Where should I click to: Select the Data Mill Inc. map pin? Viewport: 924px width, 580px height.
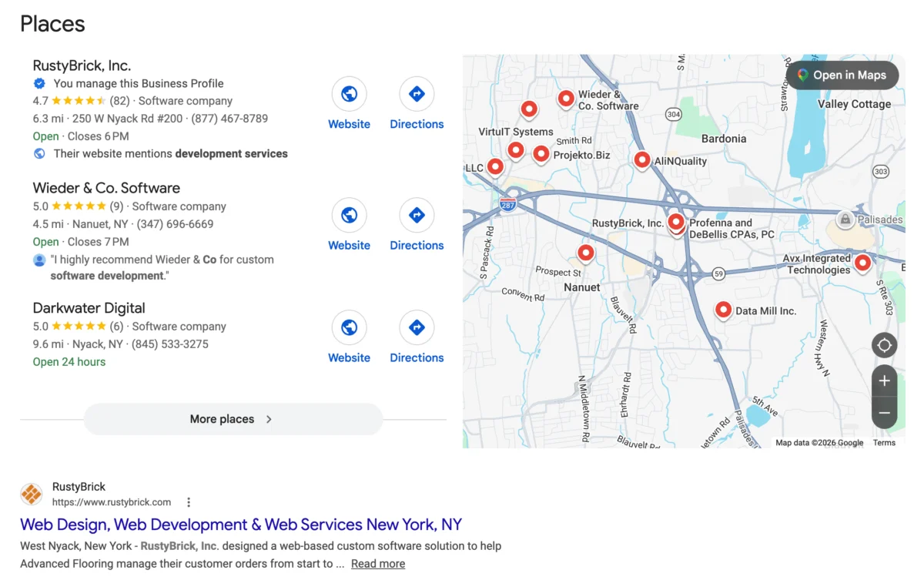[x=723, y=310]
